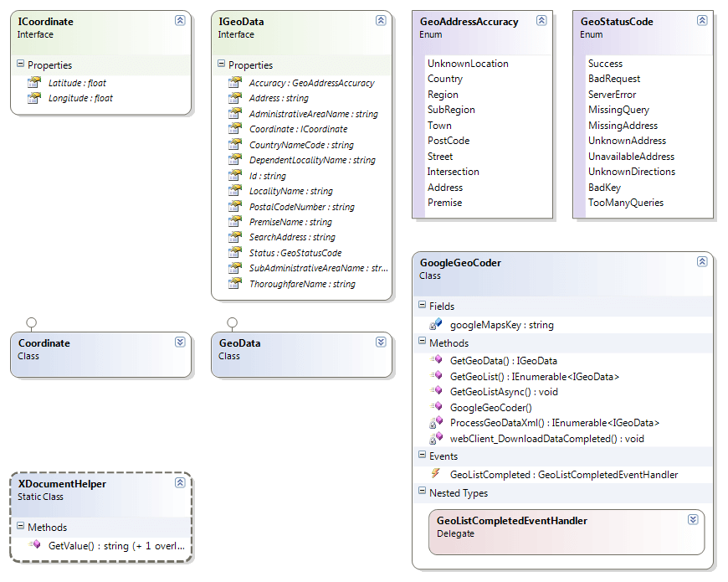Collapse Methods section in XDocumentHelper
This screenshot has width=728, height=582.
tap(20, 526)
